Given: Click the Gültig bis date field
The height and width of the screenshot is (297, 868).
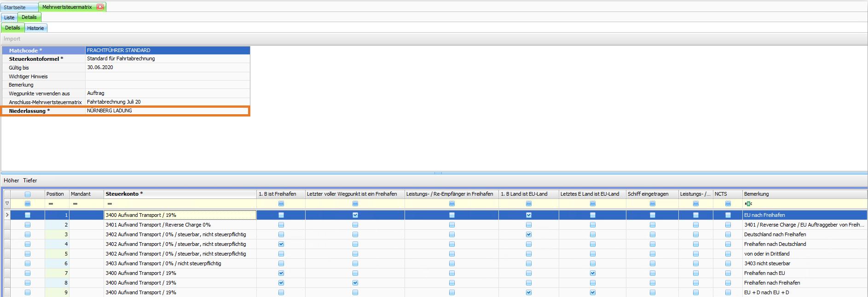Looking at the screenshot, I should pos(168,67).
